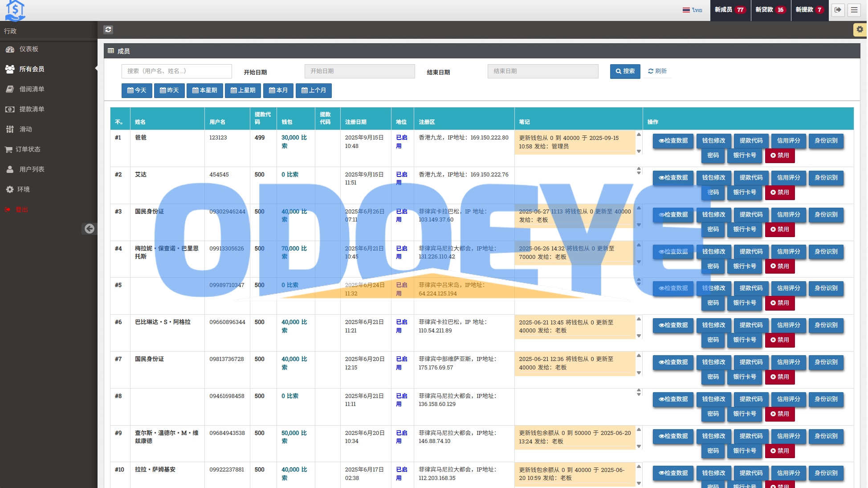Click the blue 搜索 search button
The width and height of the screenshot is (868, 488).
pos(625,71)
